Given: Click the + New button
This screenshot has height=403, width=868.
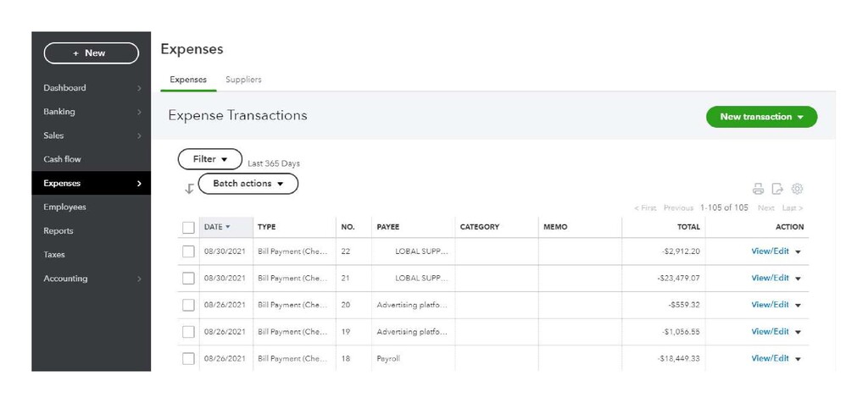Looking at the screenshot, I should (91, 53).
